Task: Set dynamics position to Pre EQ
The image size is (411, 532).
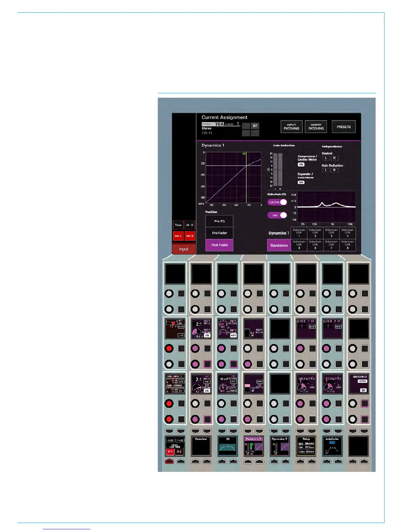Action: [x=219, y=221]
